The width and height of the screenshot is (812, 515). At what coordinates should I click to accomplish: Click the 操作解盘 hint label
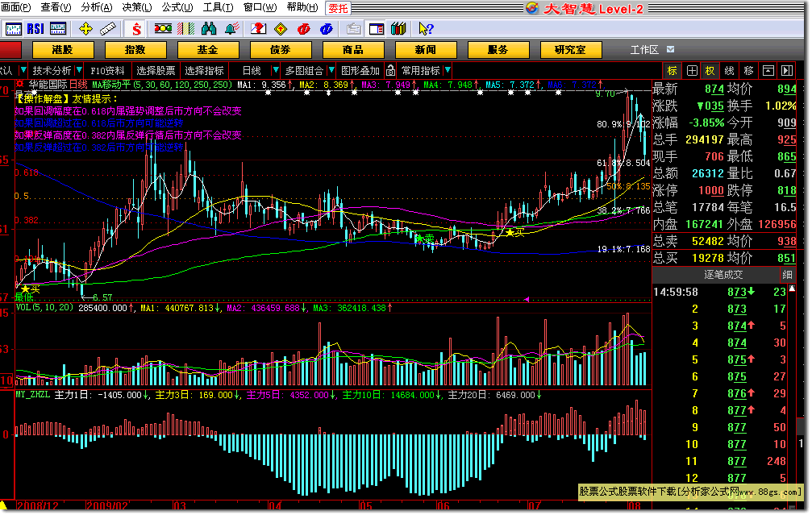click(43, 99)
